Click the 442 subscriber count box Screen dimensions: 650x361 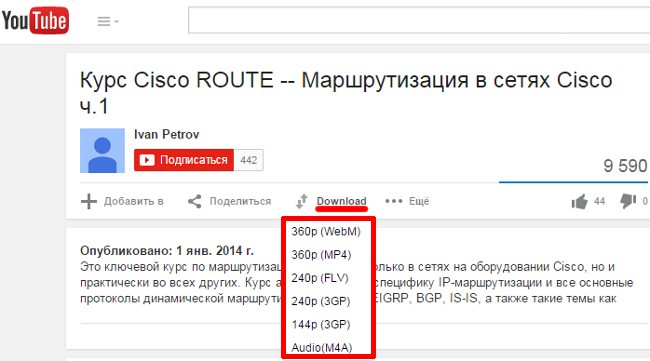[249, 160]
